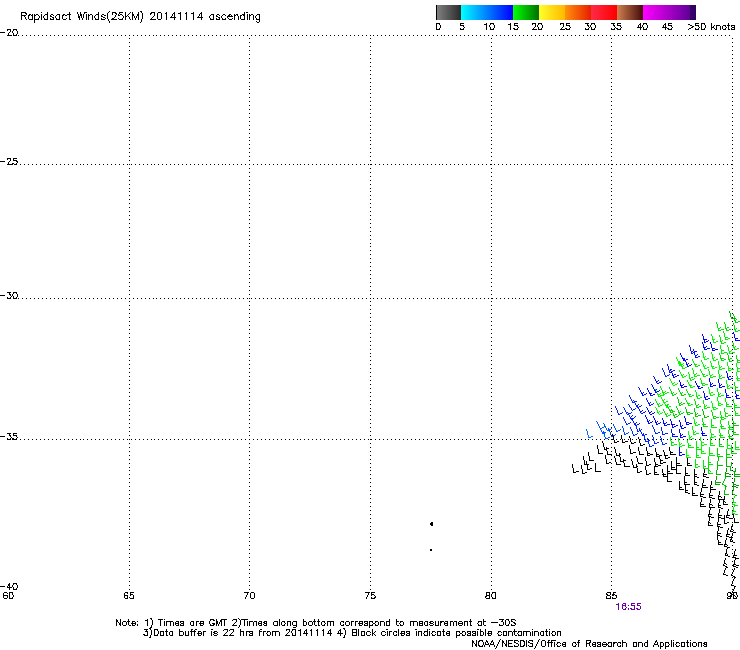The width and height of the screenshot is (740, 650).
Task: Click the smaller black contamination dot below it
Action: (431, 550)
